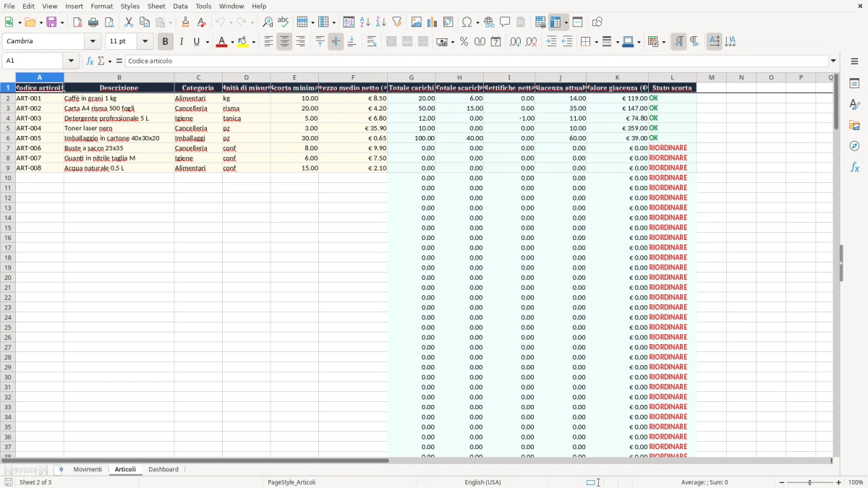Run the Spelling check
The height and width of the screenshot is (488, 868).
(284, 22)
